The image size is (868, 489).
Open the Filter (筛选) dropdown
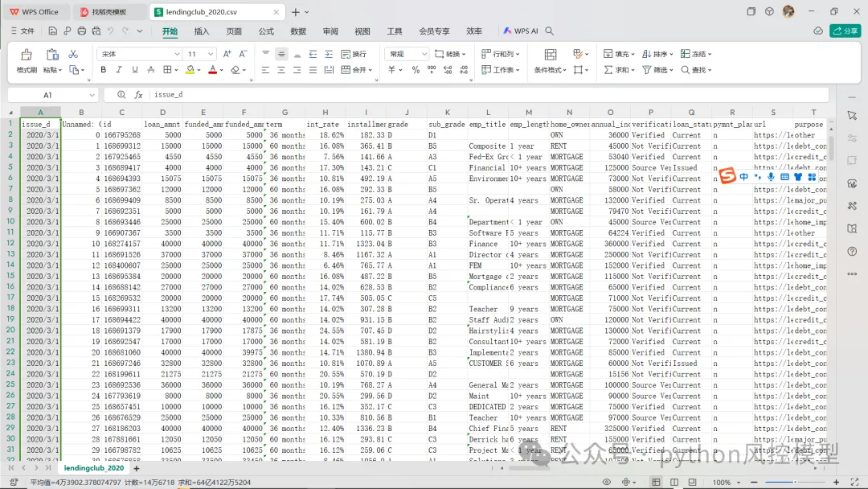click(657, 70)
